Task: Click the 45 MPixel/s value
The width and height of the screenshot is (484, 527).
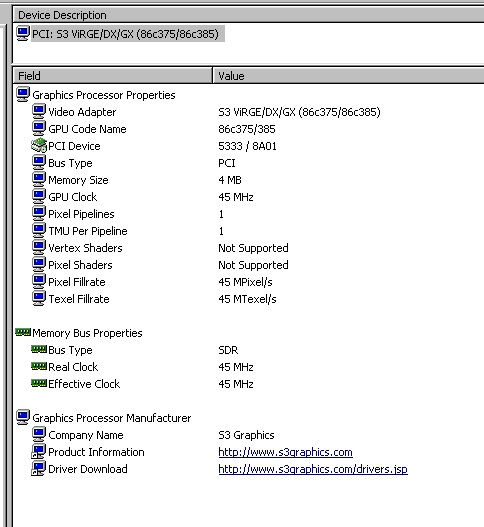Action: point(245,282)
